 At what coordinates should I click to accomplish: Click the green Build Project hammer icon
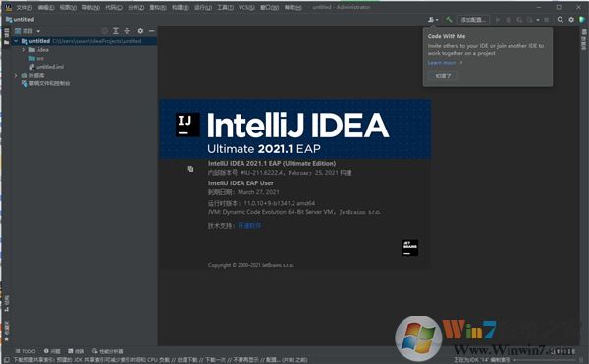pyautogui.click(x=449, y=20)
